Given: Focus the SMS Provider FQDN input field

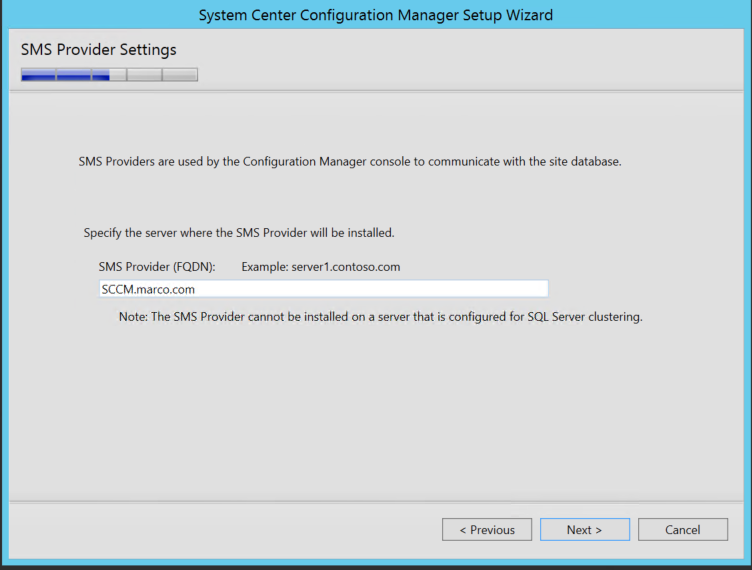Looking at the screenshot, I should (x=324, y=289).
